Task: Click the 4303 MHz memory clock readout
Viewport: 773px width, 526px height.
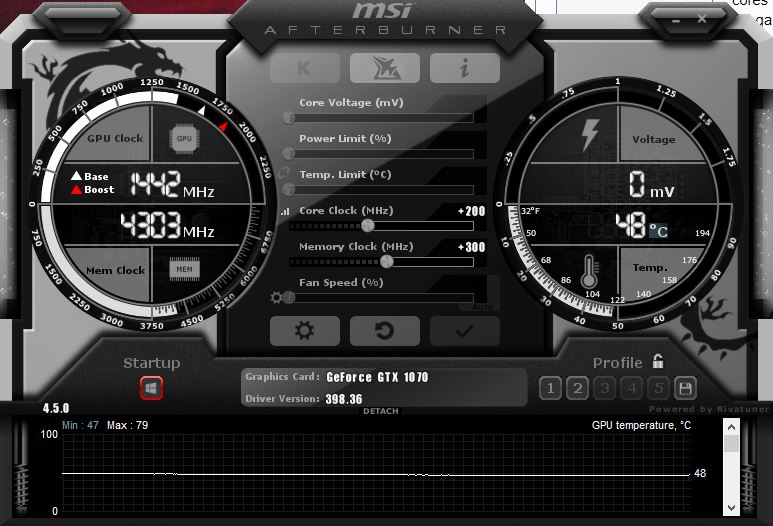Action: click(168, 226)
